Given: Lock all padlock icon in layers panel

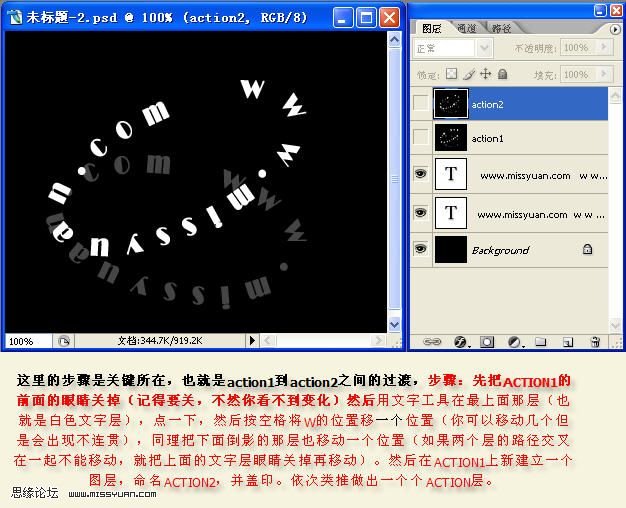Looking at the screenshot, I should (503, 74).
